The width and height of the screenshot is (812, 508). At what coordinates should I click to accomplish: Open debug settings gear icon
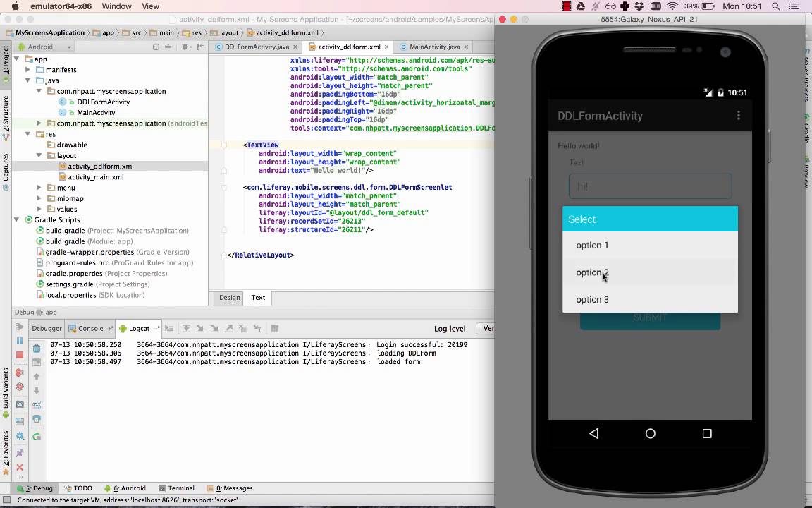pos(20,436)
